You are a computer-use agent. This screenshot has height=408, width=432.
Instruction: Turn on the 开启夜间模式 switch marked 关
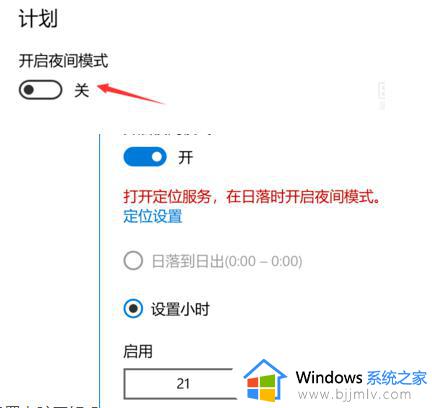40,90
